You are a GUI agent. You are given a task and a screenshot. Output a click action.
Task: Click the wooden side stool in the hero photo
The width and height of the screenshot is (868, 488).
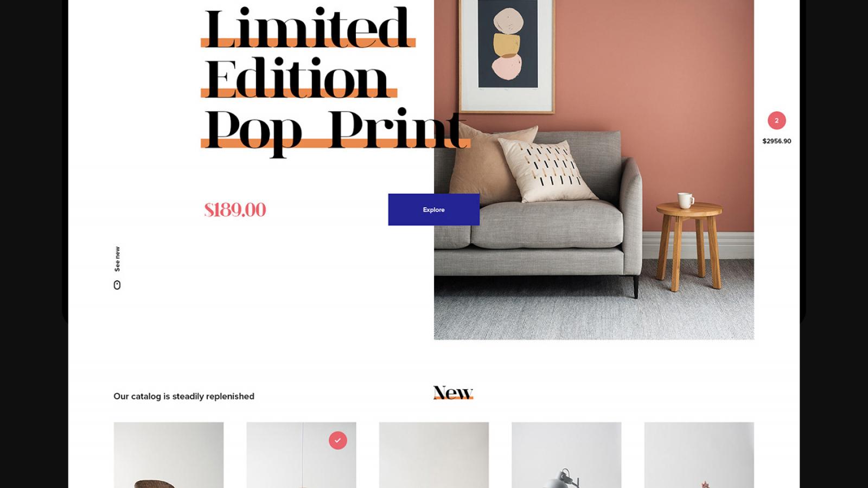689,244
